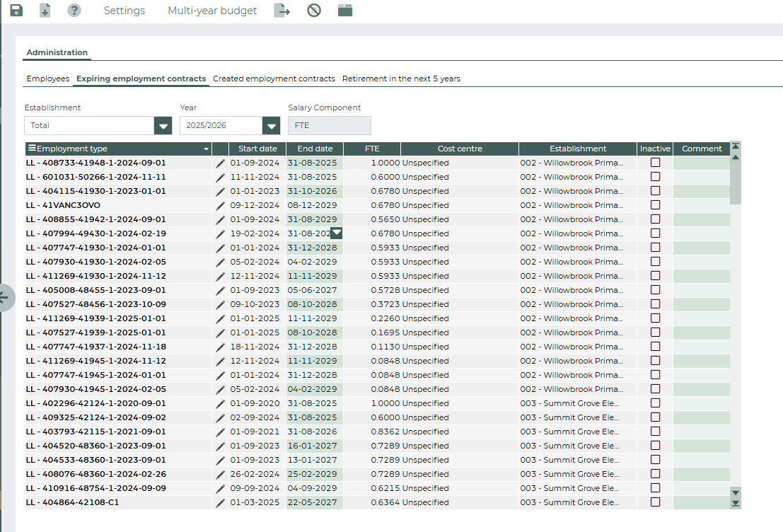Click the edit pencil for LL - 601031-50266-1-2024-11-11
Screen dimensions: 783x532
pos(220,178)
